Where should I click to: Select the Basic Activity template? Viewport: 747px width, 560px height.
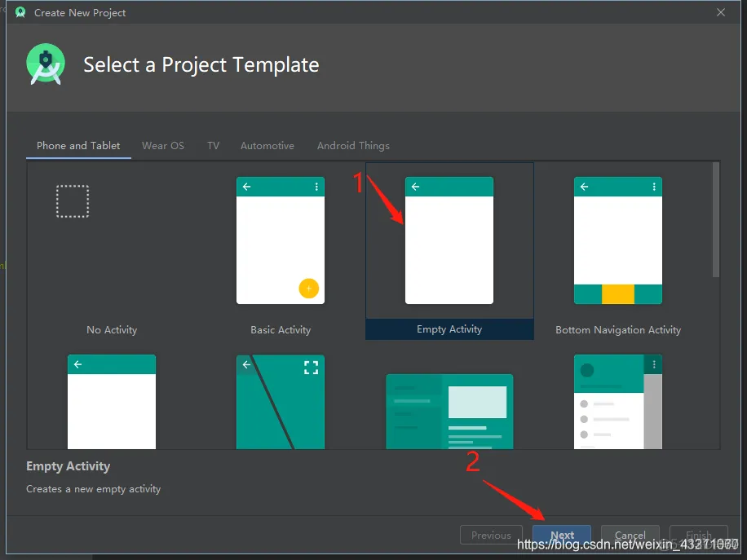point(281,240)
